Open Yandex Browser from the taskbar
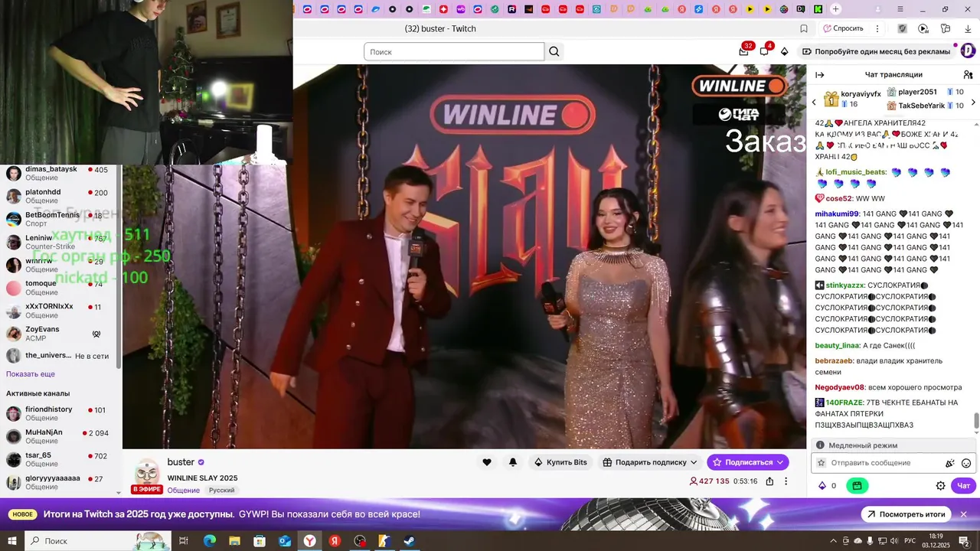This screenshot has width=980, height=551. click(x=309, y=541)
